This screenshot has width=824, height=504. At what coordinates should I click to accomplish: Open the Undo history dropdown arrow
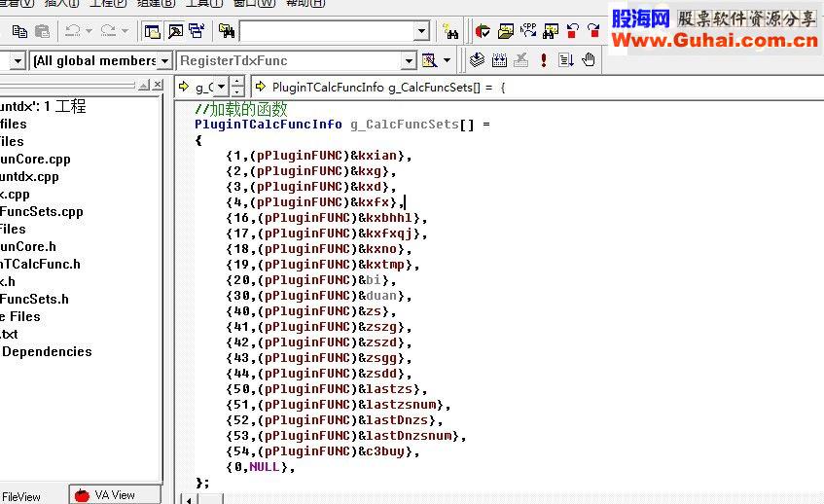click(x=89, y=31)
